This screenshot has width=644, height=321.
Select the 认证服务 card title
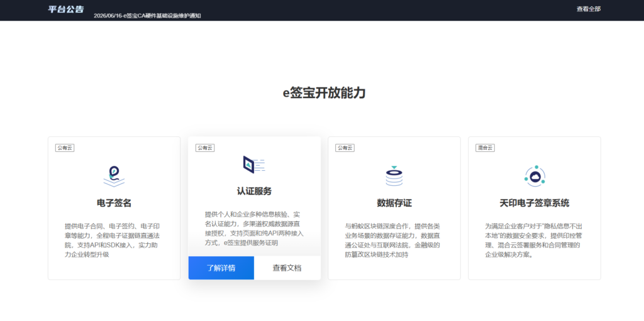[254, 192]
